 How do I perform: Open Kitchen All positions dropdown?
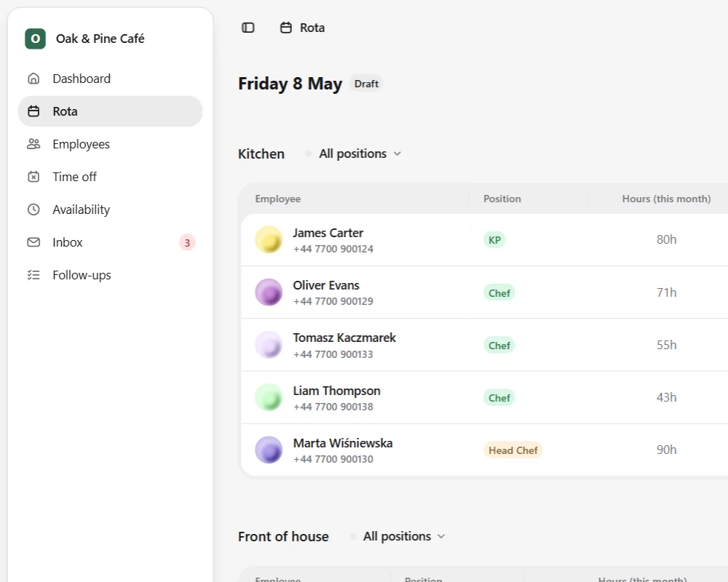click(353, 154)
